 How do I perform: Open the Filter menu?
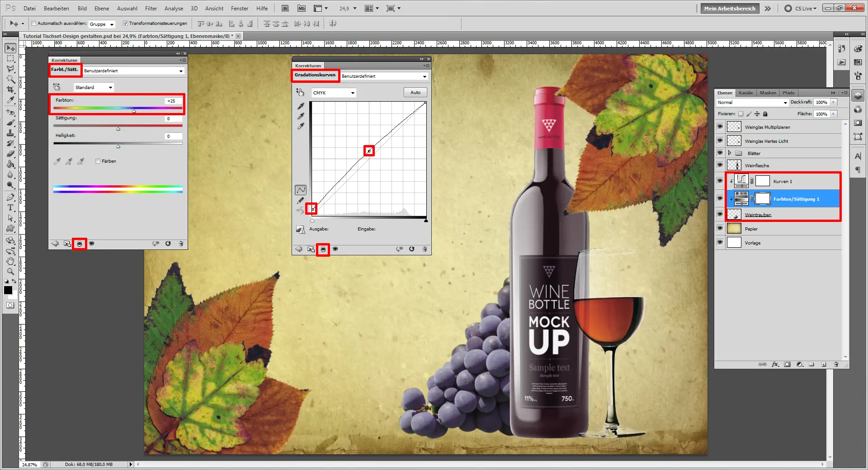(151, 8)
